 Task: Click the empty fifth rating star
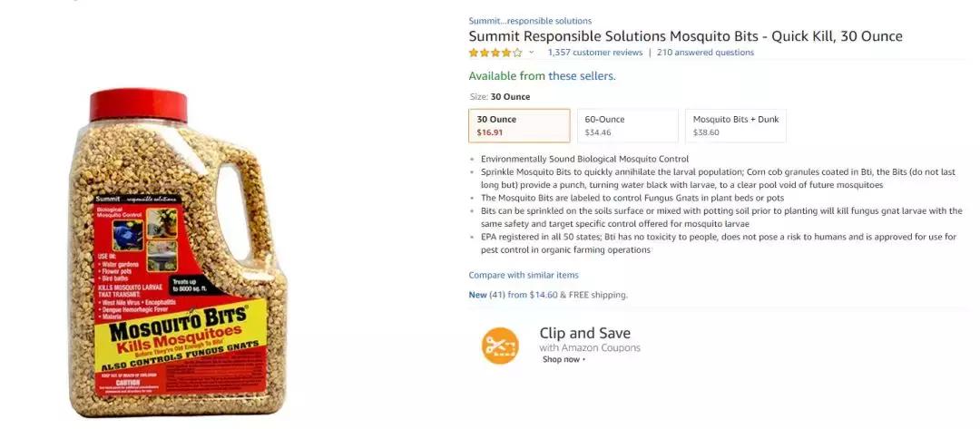pyautogui.click(x=517, y=53)
